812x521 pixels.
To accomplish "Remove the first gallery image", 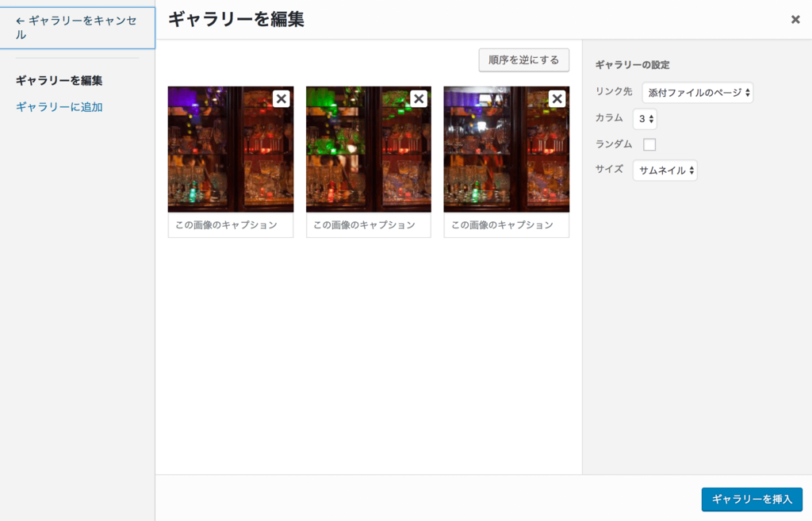I will 283,97.
